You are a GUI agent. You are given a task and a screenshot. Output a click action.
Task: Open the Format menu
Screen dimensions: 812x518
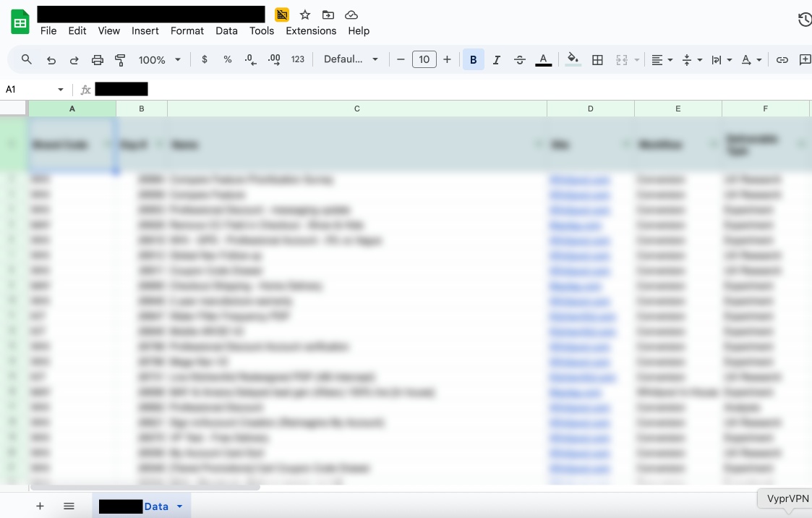[187, 31]
